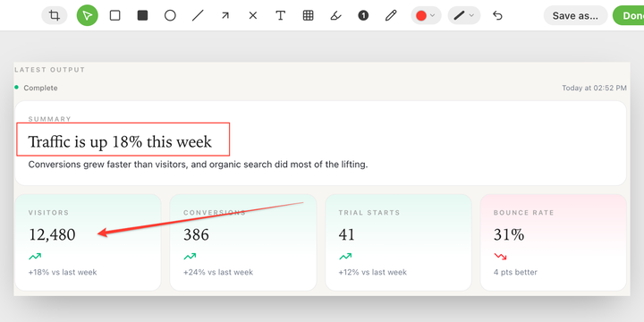Click the 'Today at 02:52 PM' timestamp
Viewport: 644px width, 322px height.
click(x=594, y=88)
